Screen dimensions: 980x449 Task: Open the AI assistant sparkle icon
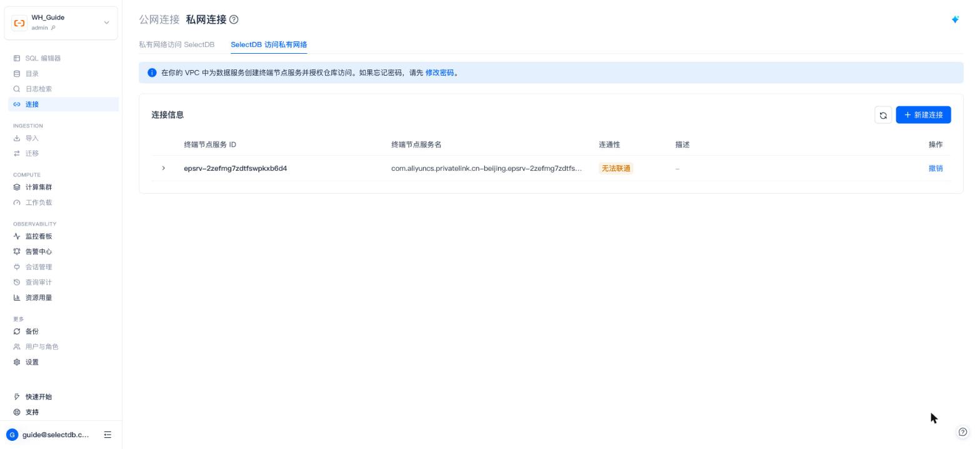pos(955,19)
